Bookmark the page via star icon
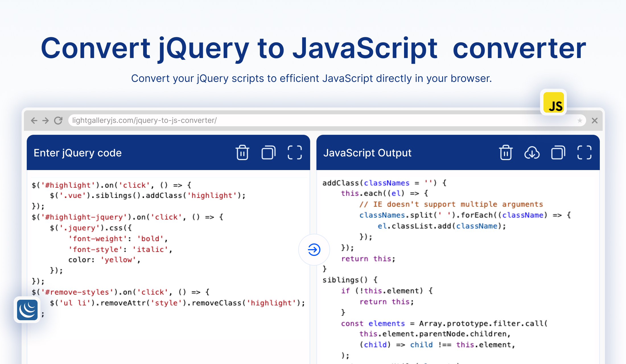Screen dimensions: 626x364 click(580, 120)
